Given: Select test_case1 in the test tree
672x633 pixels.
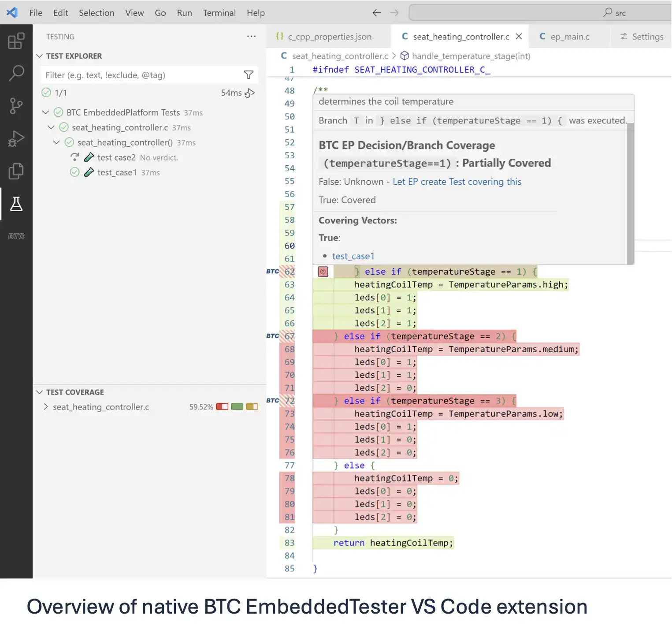Looking at the screenshot, I should pyautogui.click(x=117, y=172).
